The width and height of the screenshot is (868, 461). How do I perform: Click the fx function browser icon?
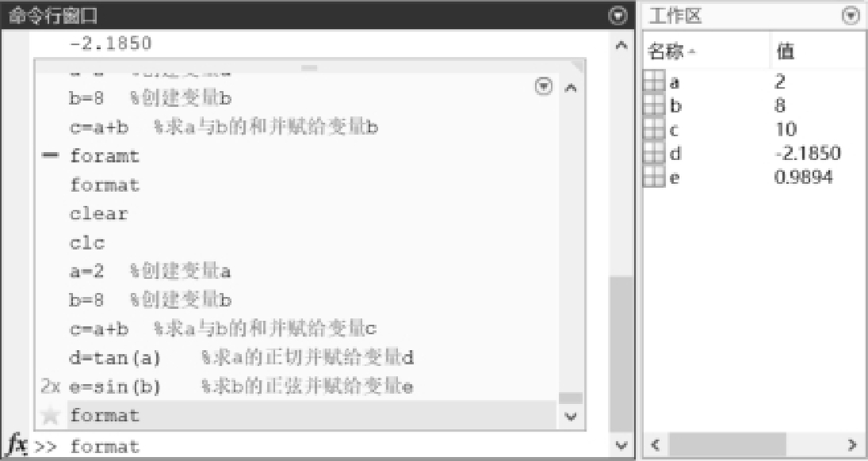(x=17, y=444)
